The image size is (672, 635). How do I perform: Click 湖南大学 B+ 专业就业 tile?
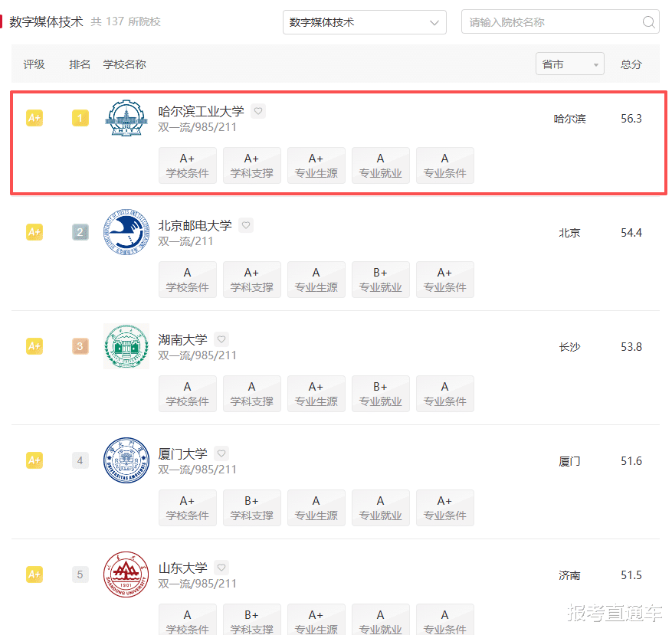[x=381, y=394]
